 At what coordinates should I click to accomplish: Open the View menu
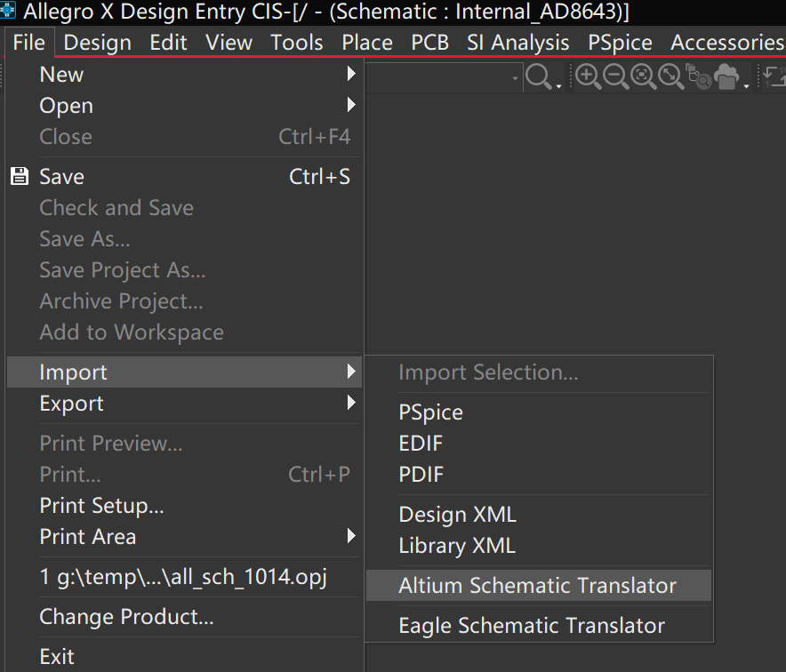pos(229,43)
